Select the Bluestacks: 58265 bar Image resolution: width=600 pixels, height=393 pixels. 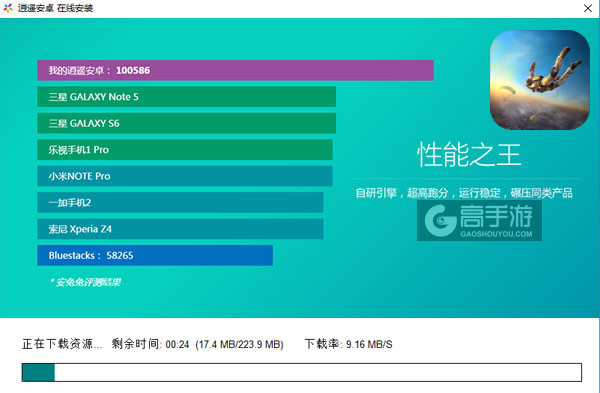(x=155, y=255)
